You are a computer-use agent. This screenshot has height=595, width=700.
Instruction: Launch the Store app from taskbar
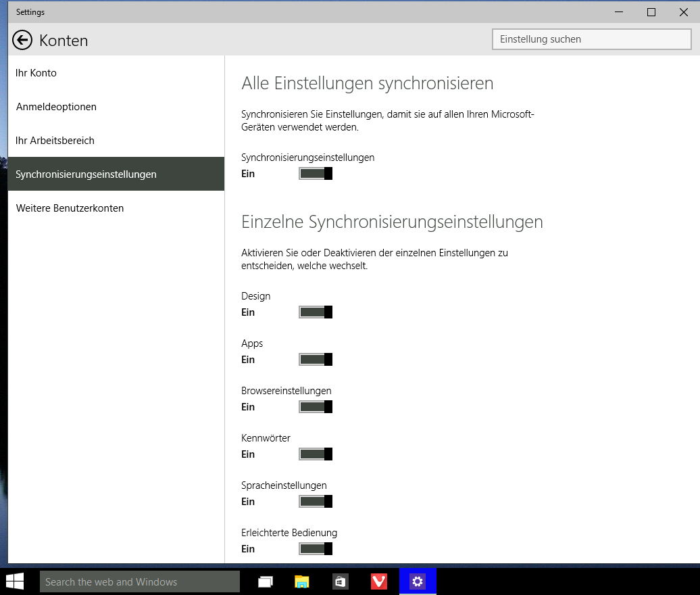tap(340, 581)
